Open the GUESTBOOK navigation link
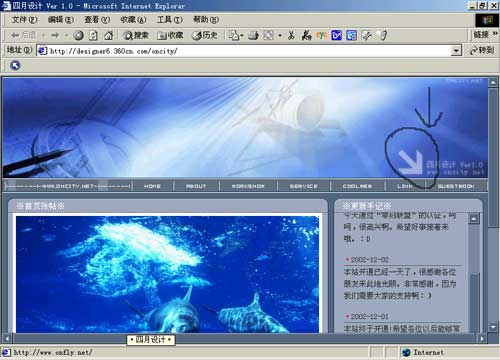This screenshot has width=500, height=360. coord(456,186)
